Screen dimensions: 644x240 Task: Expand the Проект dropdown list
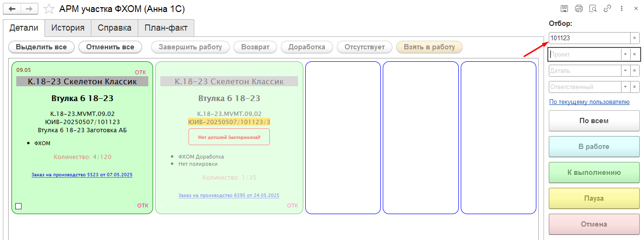[625, 55]
